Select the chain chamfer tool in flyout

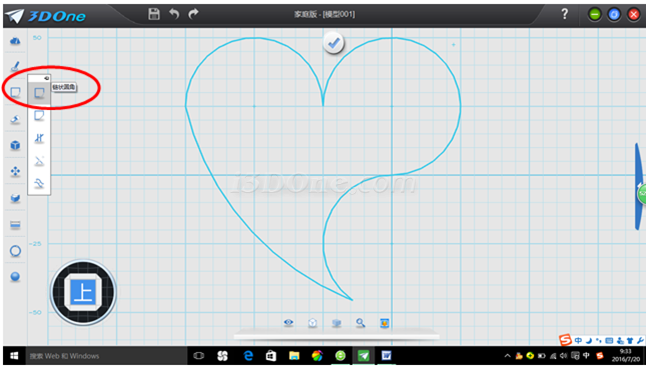pos(39,115)
